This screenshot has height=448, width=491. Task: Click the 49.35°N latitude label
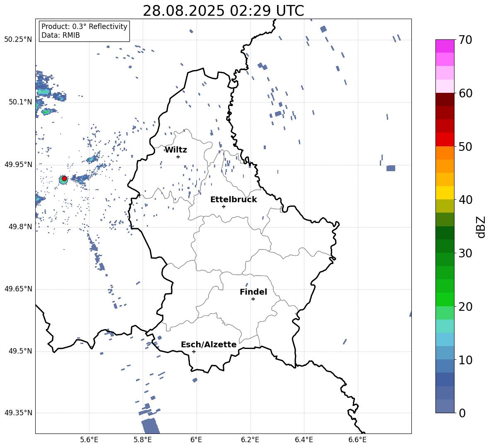coord(18,413)
